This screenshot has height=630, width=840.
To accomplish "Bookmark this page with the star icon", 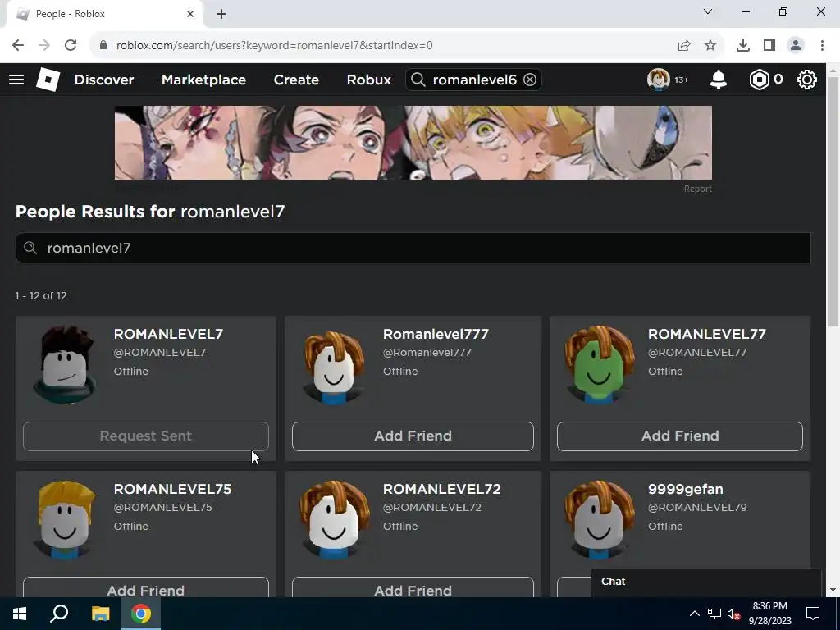I will tap(710, 46).
